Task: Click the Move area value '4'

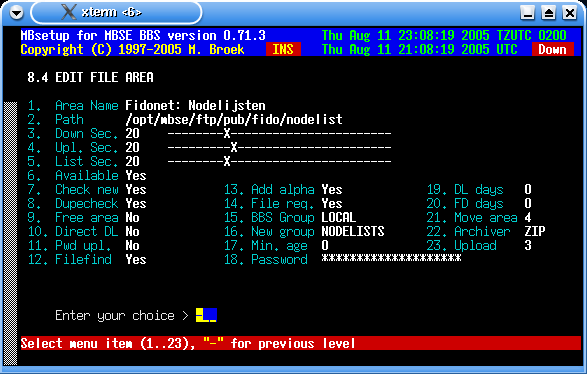Action: [x=528, y=218]
